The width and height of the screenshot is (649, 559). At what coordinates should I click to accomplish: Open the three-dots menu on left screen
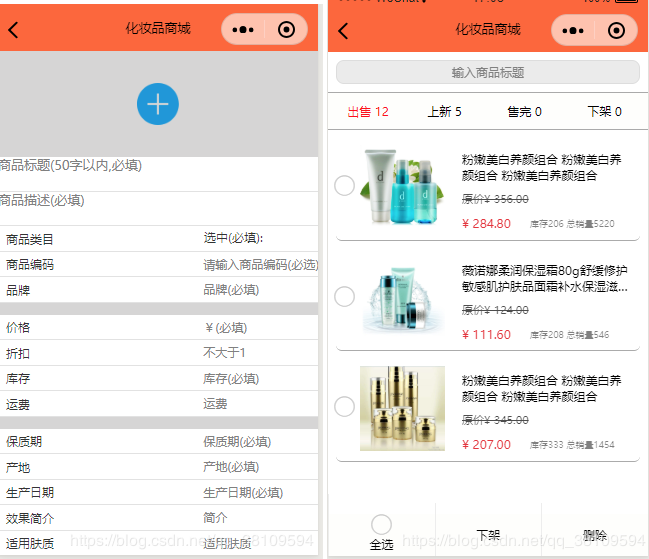(243, 30)
